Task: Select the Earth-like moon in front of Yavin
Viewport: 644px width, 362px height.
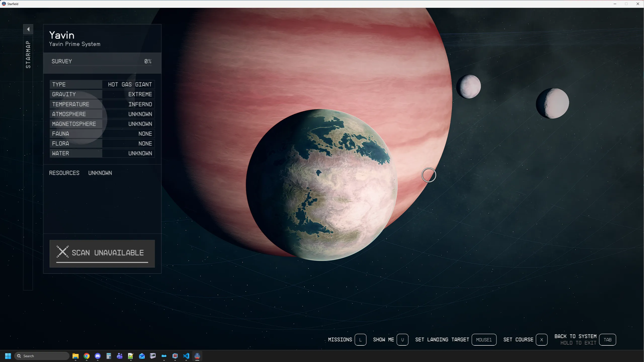Action: coord(322,185)
